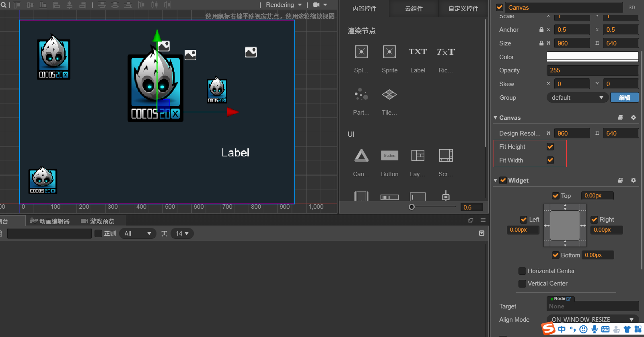Switch to the 自定义控件 tab

tap(463, 8)
